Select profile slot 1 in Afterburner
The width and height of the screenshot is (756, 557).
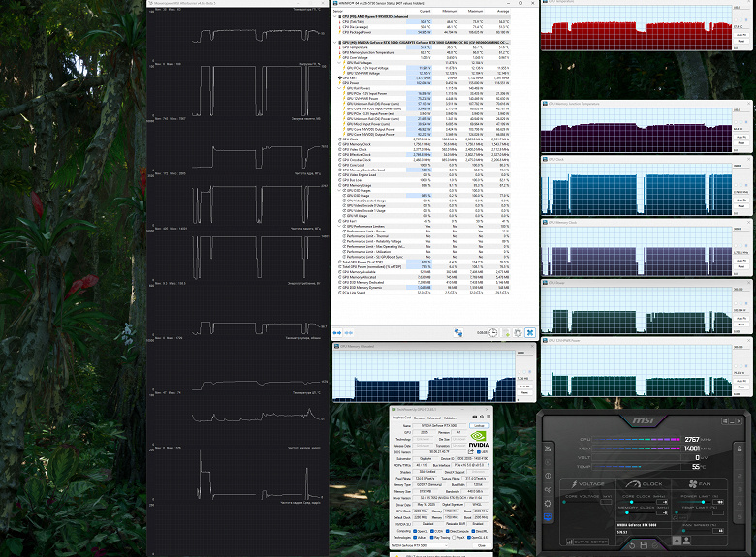(x=740, y=462)
